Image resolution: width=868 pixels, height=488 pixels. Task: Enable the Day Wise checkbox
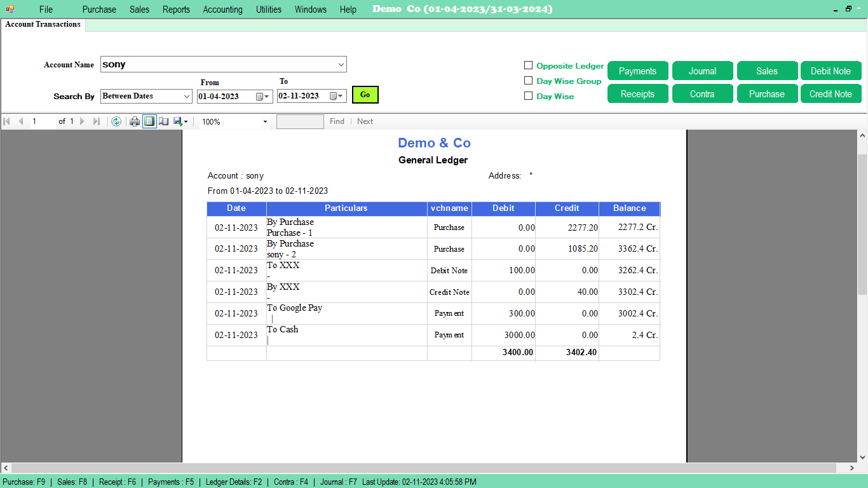point(528,96)
